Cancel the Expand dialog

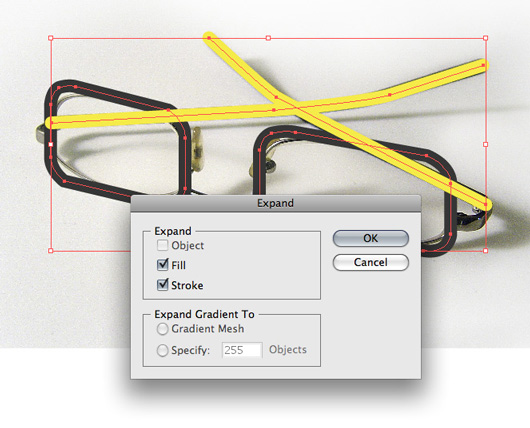tap(370, 262)
